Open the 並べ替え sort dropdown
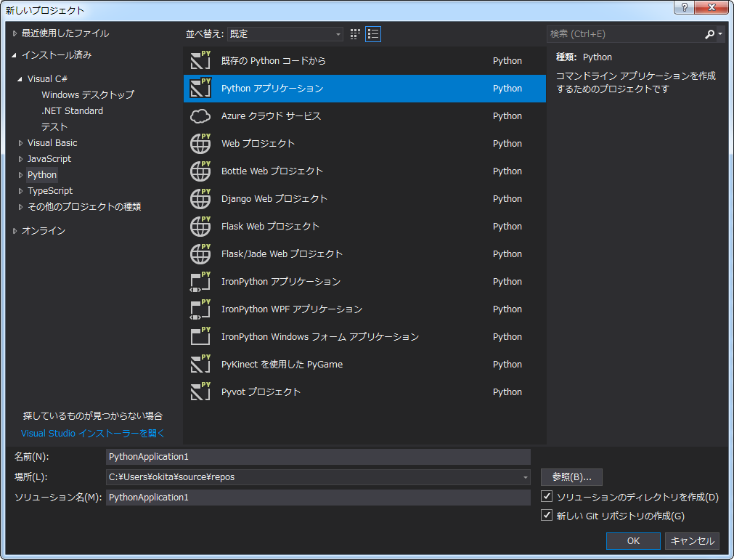 point(285,34)
